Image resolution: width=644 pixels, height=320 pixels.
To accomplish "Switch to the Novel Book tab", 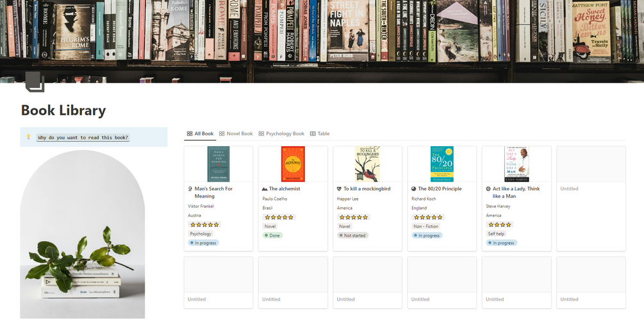I will pos(236,134).
